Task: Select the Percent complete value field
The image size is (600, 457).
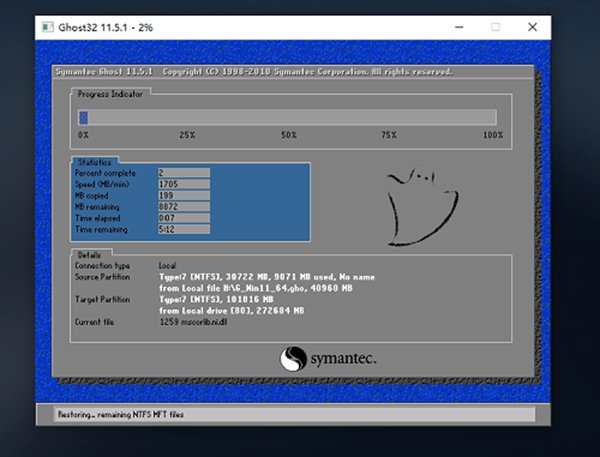Action: 183,172
